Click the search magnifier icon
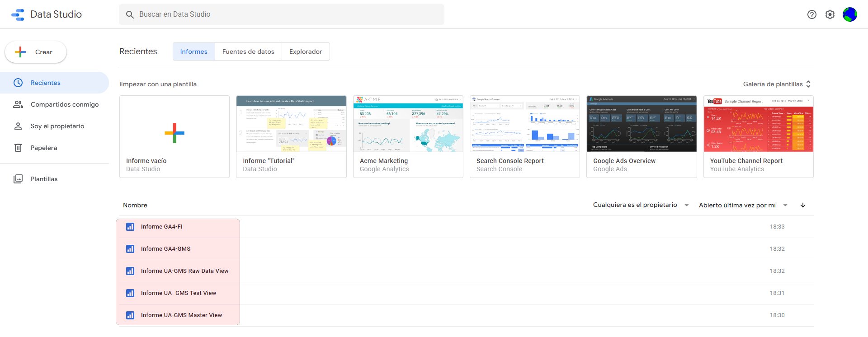This screenshot has width=868, height=337. click(130, 14)
